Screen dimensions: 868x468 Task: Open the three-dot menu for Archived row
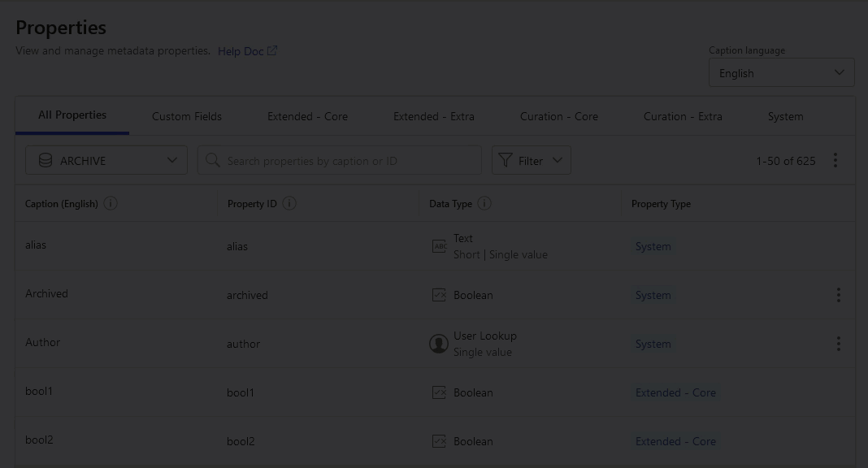coord(838,295)
